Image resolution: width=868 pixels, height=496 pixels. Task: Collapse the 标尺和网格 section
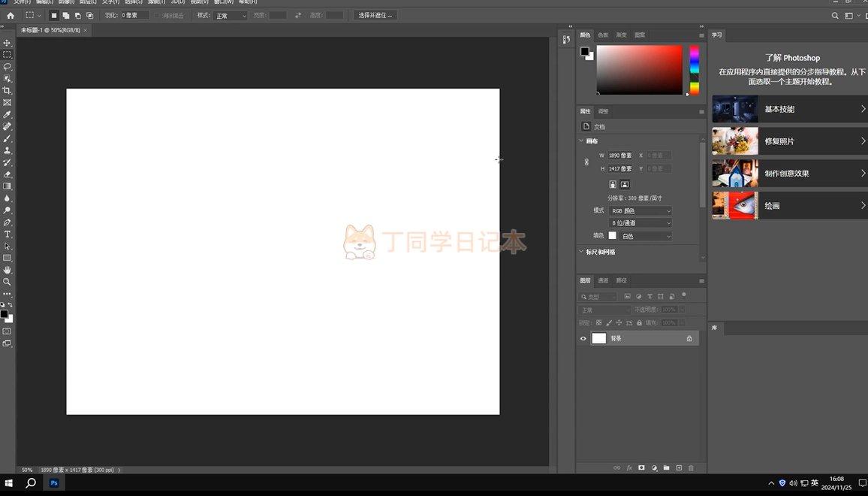581,252
